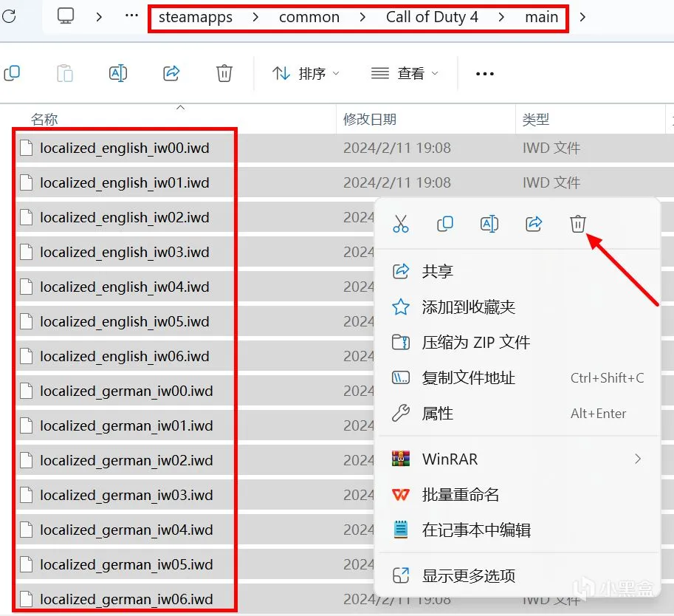The height and width of the screenshot is (616, 674).
Task: Click the date cell of localized_english_iw00.iwd
Action: (396, 148)
